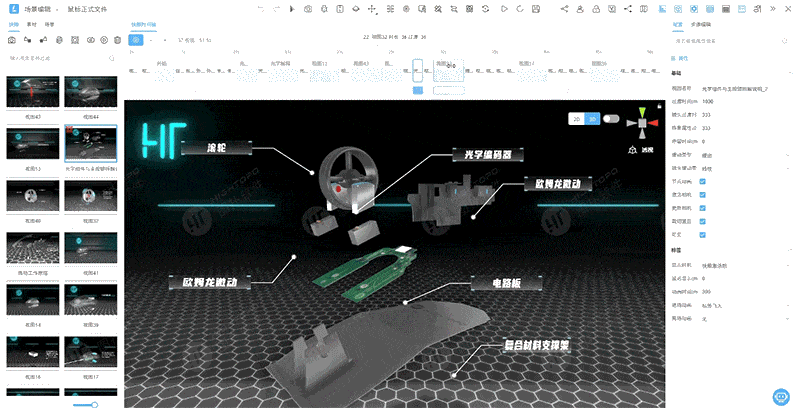Switch to the 多选编辑 tab
The image size is (800, 408).
(x=701, y=24)
